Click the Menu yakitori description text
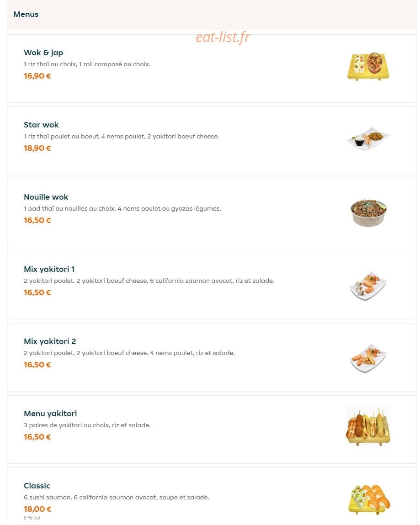Viewport: 420px width, 525px height. [87, 425]
